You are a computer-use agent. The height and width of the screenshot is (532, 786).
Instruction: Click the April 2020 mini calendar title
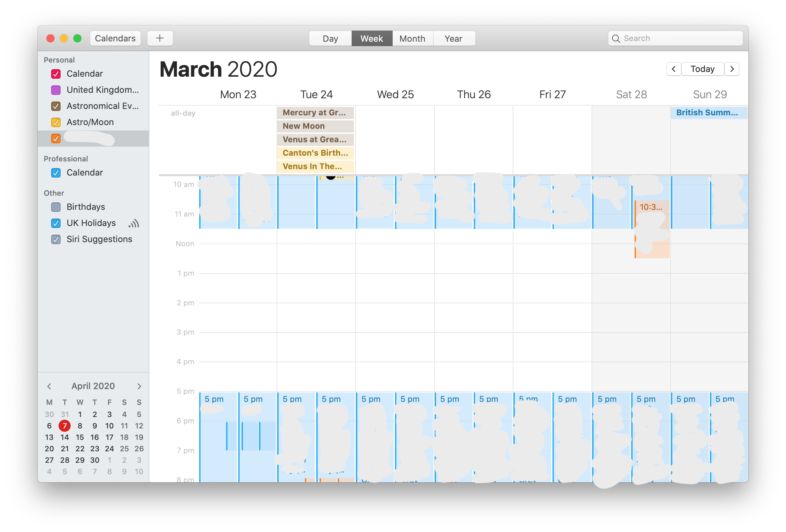[93, 386]
